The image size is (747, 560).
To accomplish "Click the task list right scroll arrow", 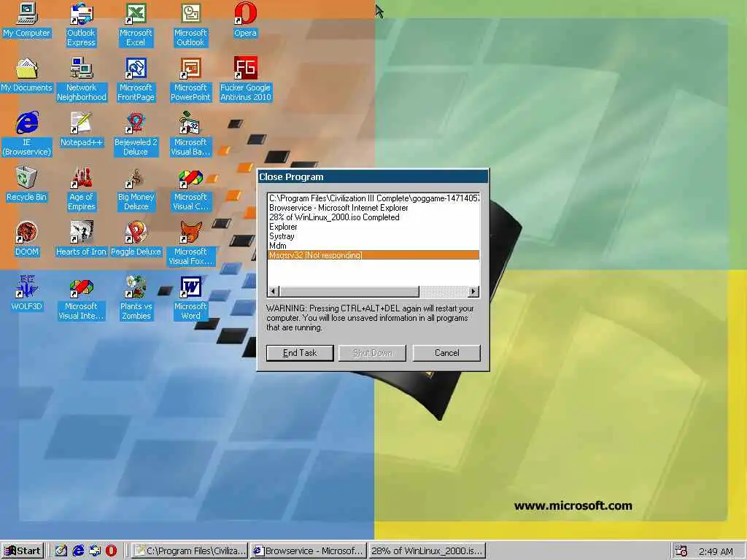I will point(473,291).
